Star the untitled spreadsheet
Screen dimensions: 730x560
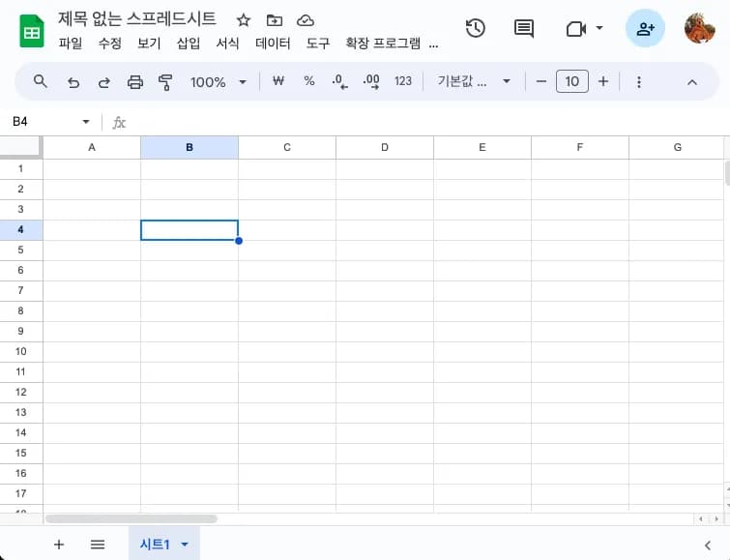click(x=244, y=20)
